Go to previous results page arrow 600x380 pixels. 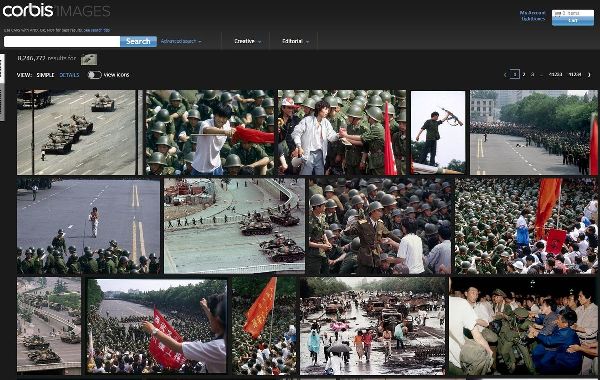505,75
